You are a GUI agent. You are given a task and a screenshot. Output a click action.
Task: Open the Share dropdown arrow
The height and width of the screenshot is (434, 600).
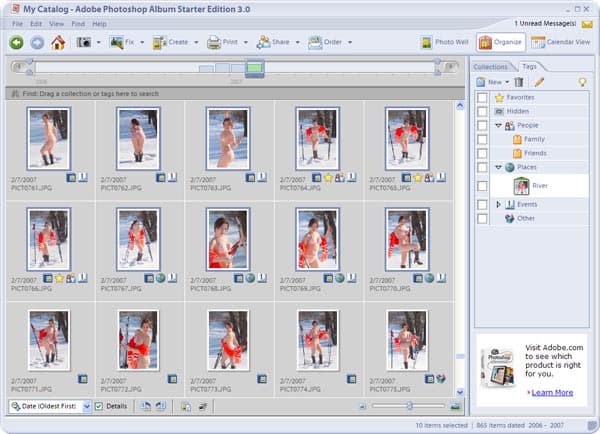[297, 42]
